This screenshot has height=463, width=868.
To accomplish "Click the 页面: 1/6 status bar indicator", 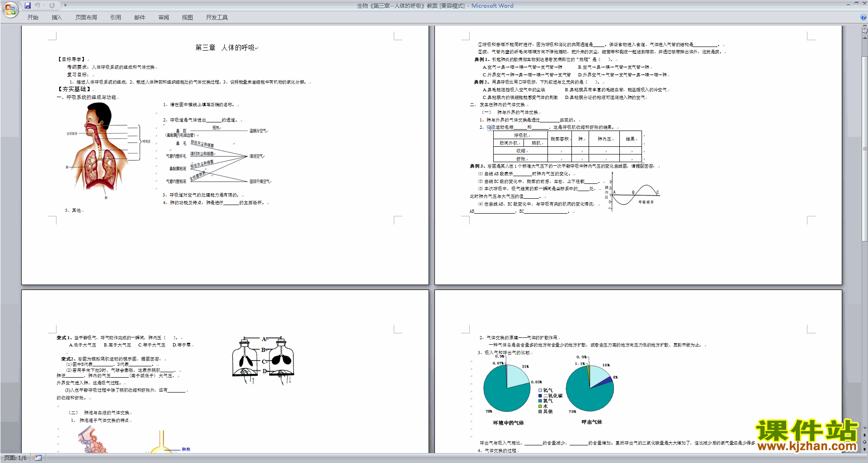I will point(15,458).
